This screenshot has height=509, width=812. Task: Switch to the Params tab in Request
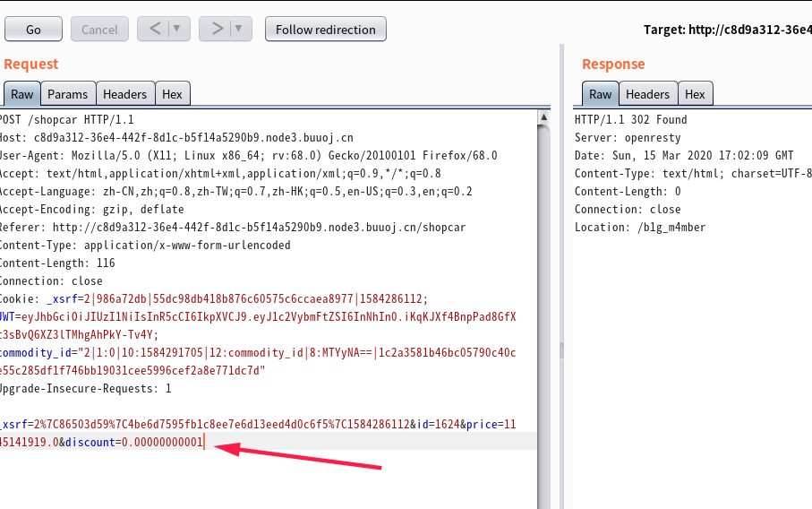pyautogui.click(x=68, y=94)
